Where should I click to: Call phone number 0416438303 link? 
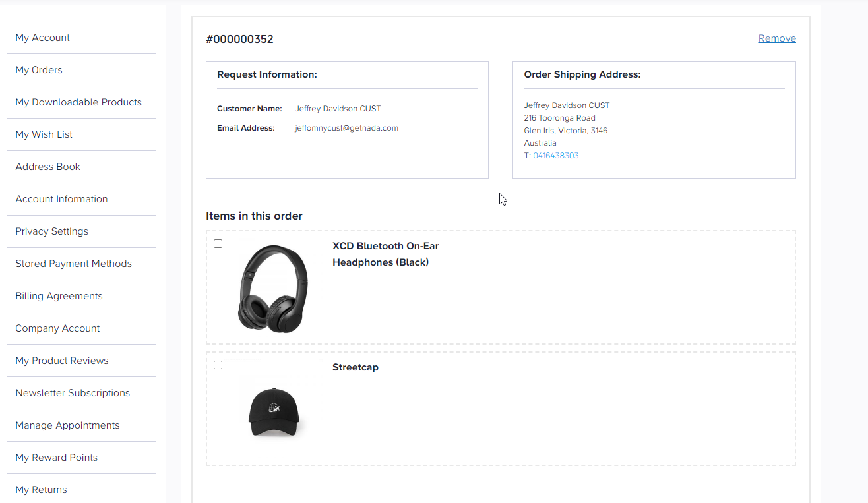click(556, 156)
